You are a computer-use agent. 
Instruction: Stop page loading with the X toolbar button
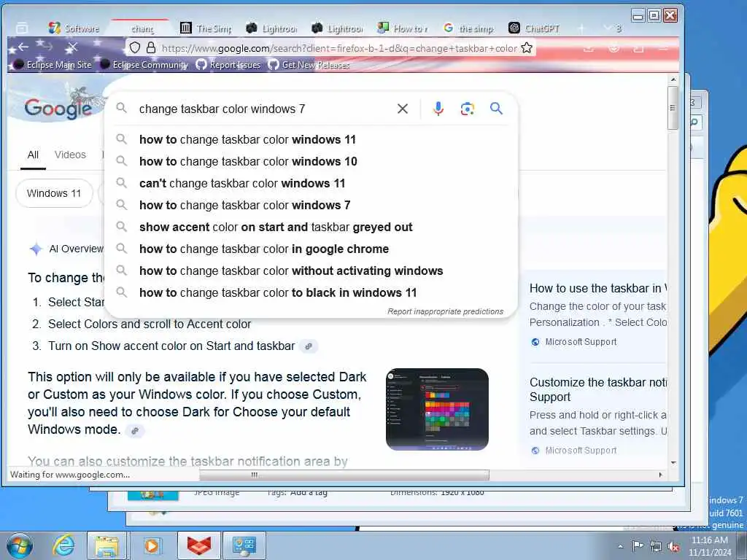(71, 47)
